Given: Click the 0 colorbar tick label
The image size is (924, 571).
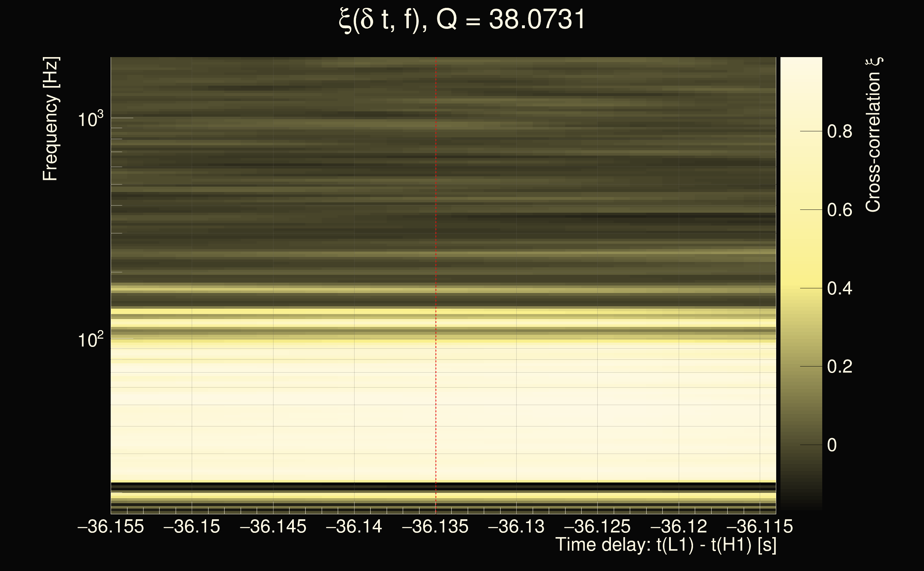Looking at the screenshot, I should (832, 446).
